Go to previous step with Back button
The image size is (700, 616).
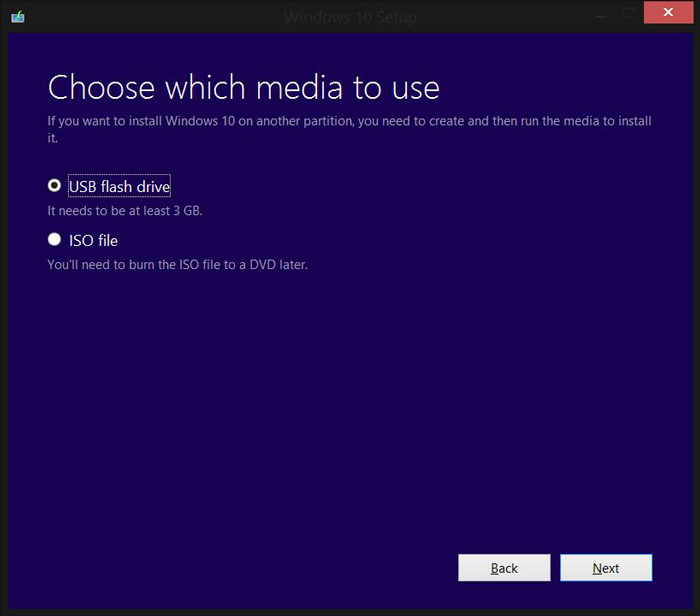click(x=504, y=568)
